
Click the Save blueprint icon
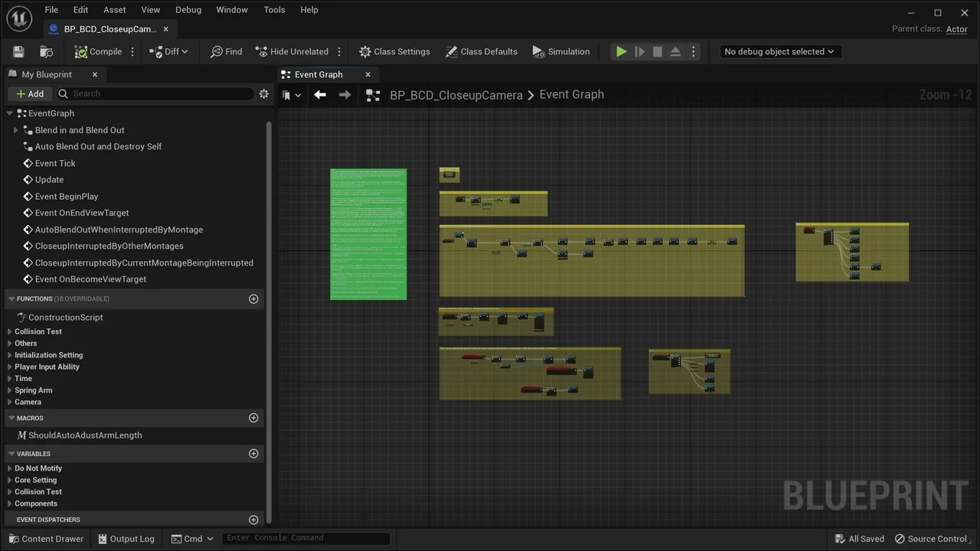coord(18,52)
